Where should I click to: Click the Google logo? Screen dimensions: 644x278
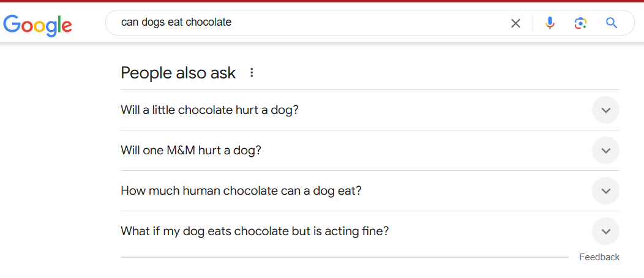(38, 24)
